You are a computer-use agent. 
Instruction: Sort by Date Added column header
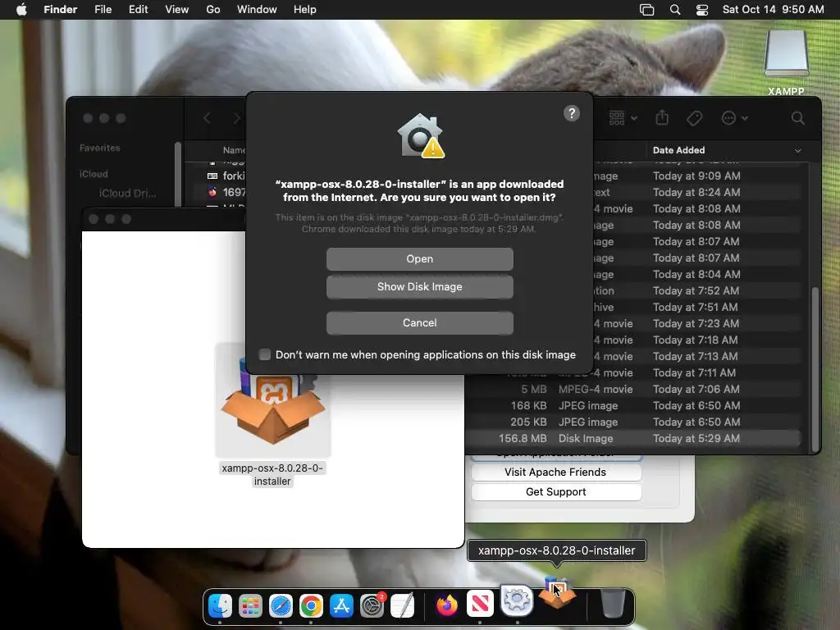(x=727, y=150)
